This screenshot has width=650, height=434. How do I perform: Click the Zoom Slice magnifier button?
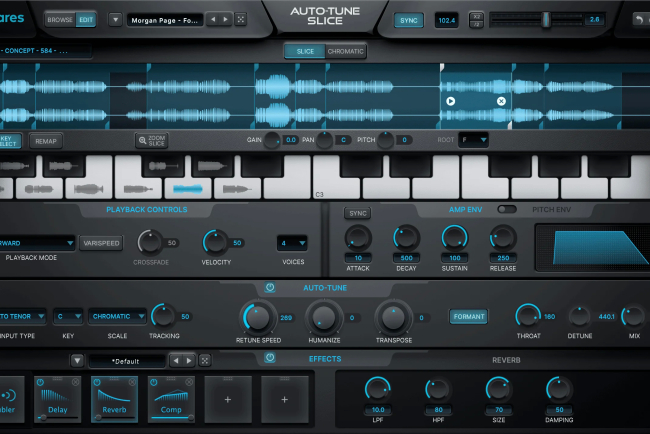point(152,141)
